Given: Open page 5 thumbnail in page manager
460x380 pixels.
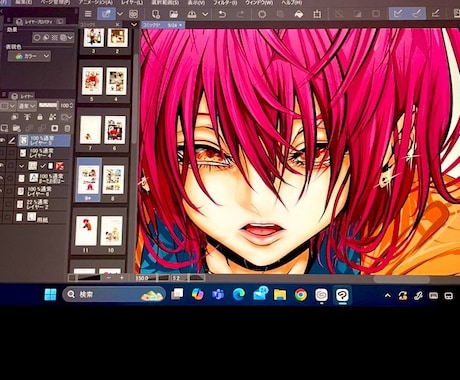Looking at the screenshot, I should tap(92, 81).
